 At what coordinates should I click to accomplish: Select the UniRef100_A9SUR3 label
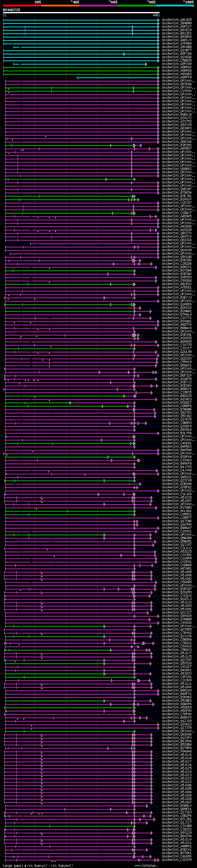point(177,74)
